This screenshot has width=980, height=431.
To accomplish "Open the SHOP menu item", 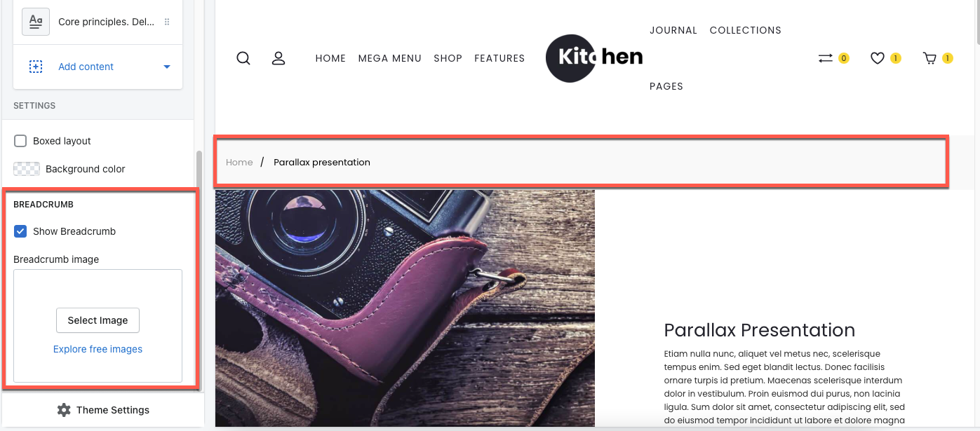I will point(448,58).
